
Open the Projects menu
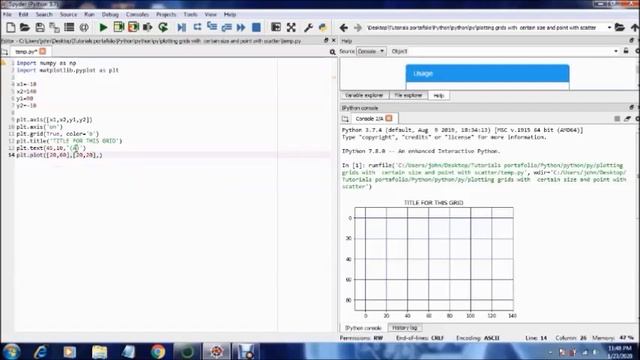tap(166, 14)
